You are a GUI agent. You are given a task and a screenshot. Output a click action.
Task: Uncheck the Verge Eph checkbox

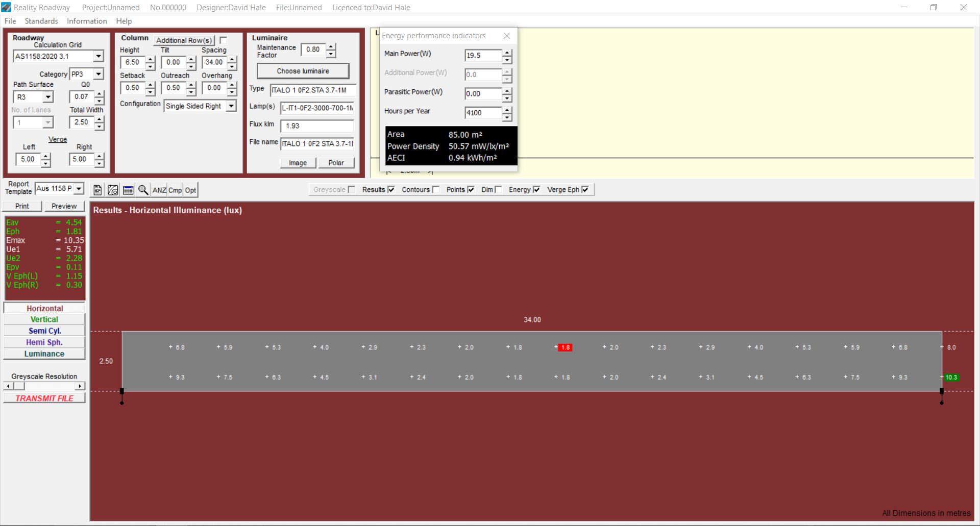pyautogui.click(x=585, y=190)
